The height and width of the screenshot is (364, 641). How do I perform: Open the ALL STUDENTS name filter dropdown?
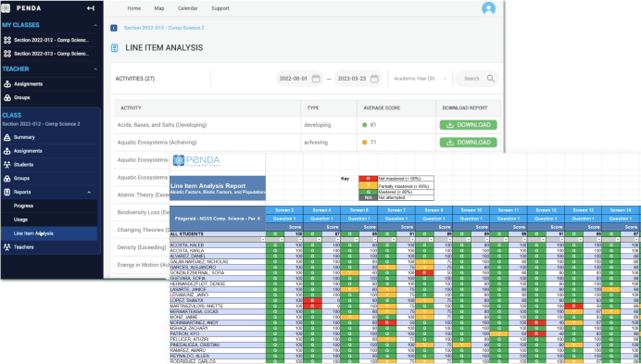[x=263, y=239]
